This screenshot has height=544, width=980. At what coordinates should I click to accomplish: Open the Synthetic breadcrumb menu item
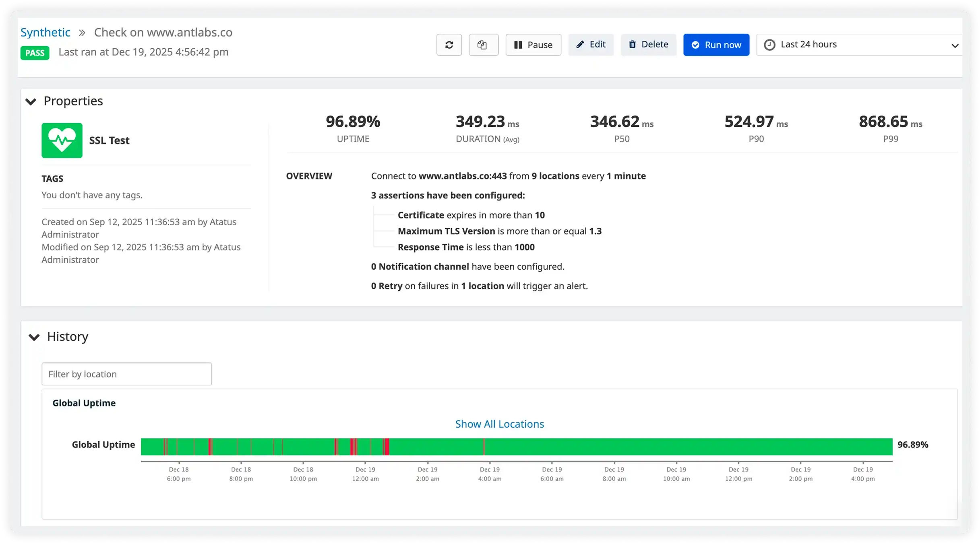[x=45, y=32]
